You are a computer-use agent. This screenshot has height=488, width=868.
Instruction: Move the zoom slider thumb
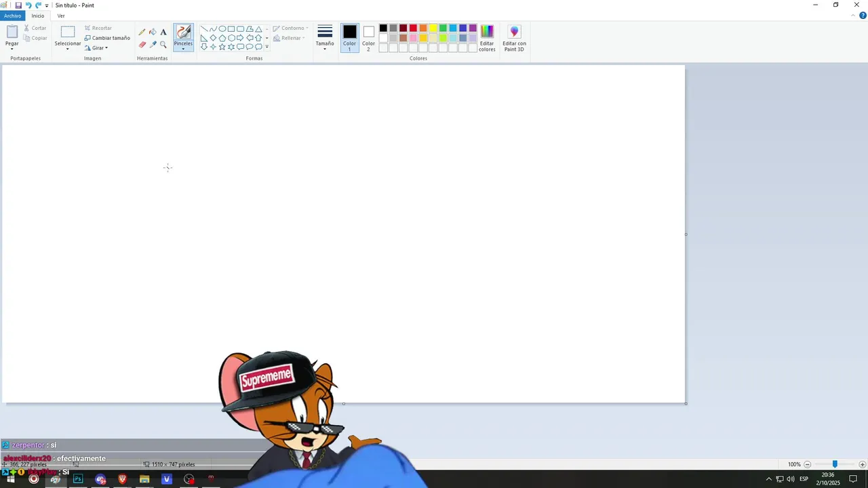click(835, 464)
